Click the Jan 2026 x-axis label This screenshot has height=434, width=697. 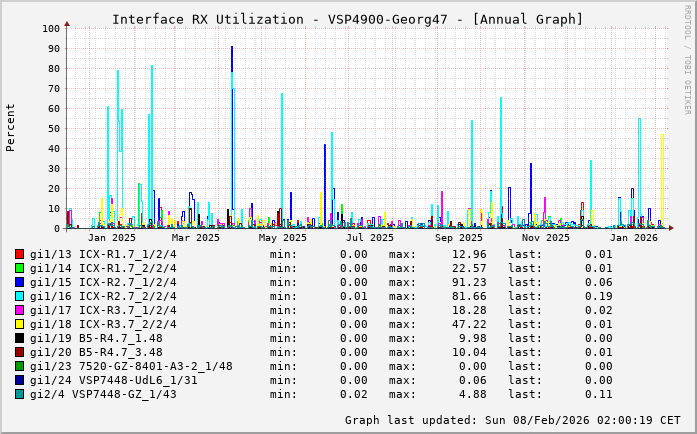tap(634, 238)
